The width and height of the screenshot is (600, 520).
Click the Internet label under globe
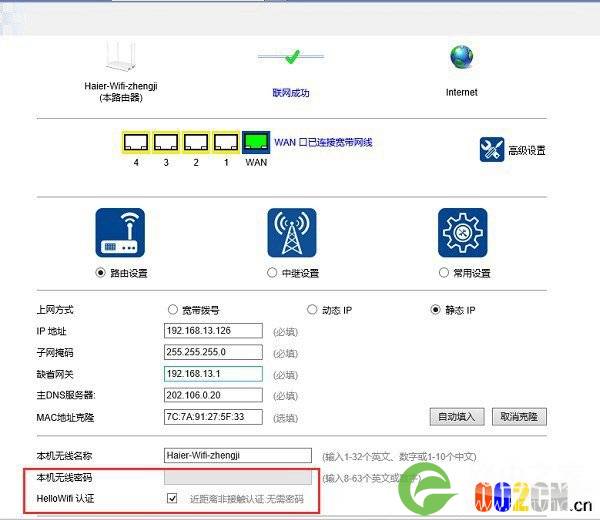click(x=461, y=92)
